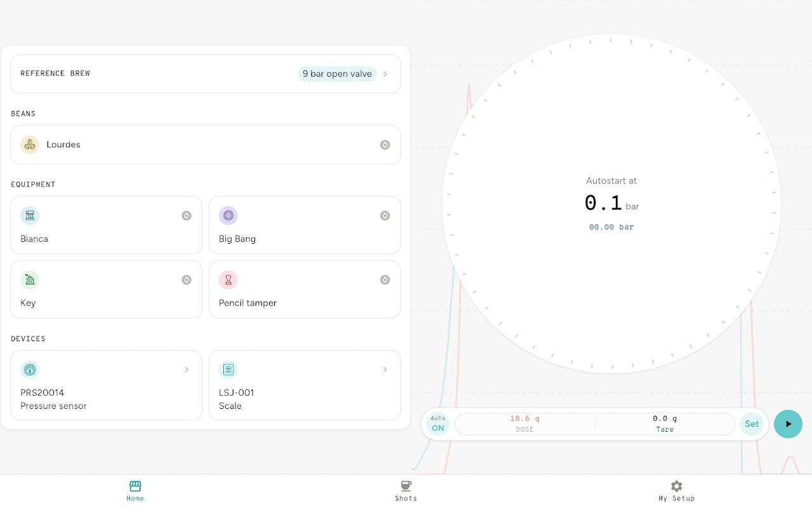Click the LSJ-001 scale icon
Image resolution: width=812 pixels, height=508 pixels.
tap(228, 370)
